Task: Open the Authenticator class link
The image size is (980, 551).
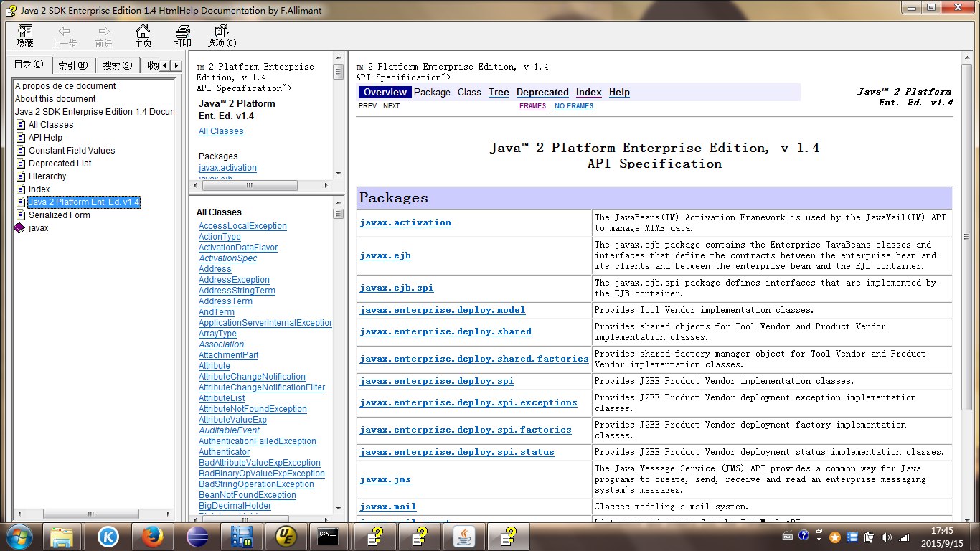Action: (x=224, y=452)
